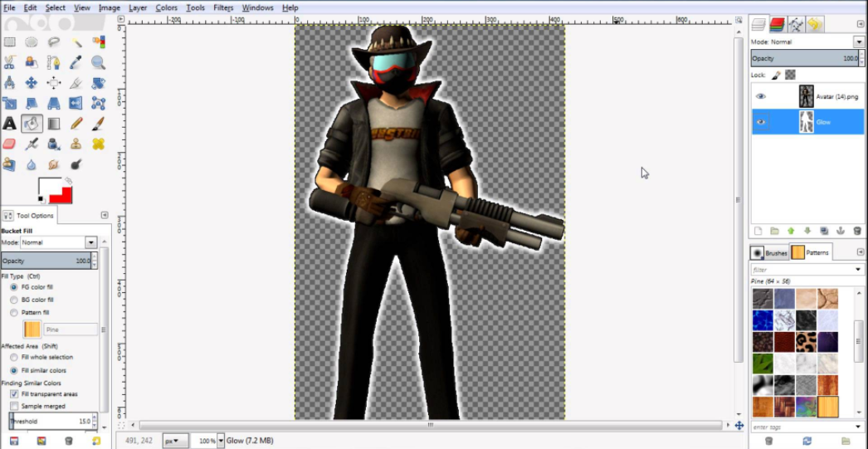The height and width of the screenshot is (449, 868).
Task: Switch to the Patterns tab
Action: tap(811, 252)
